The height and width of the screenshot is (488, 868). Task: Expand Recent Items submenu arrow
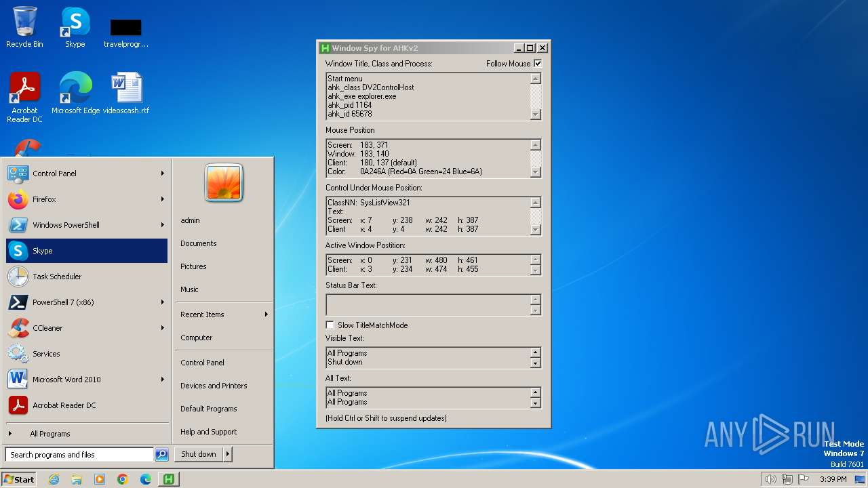pos(267,314)
